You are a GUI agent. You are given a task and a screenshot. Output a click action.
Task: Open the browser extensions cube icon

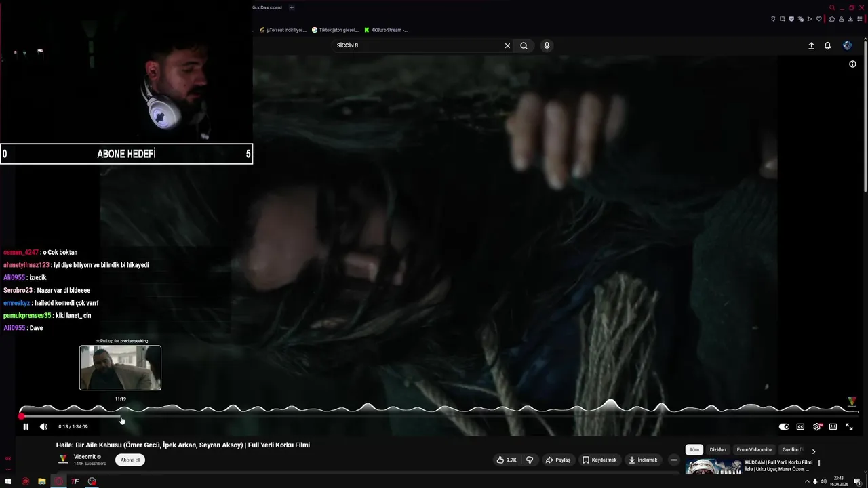click(x=832, y=19)
